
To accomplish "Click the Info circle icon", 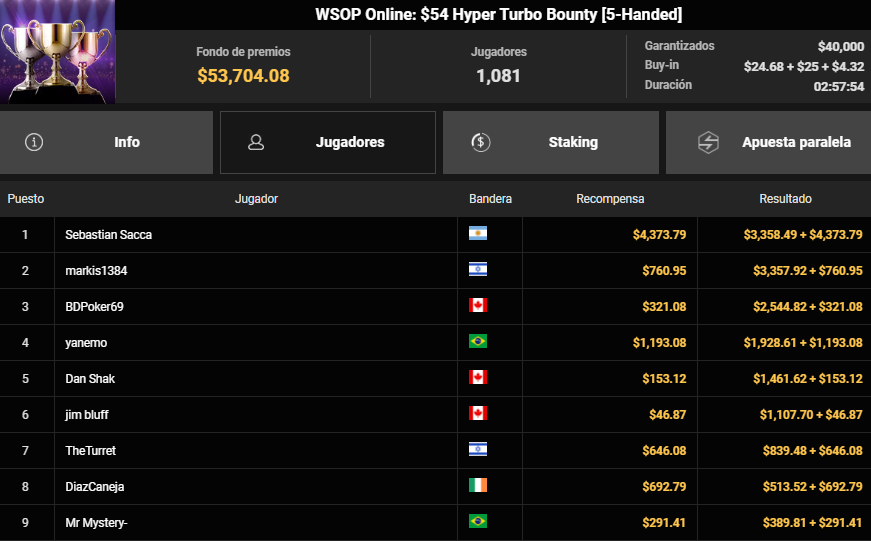I will (x=34, y=142).
